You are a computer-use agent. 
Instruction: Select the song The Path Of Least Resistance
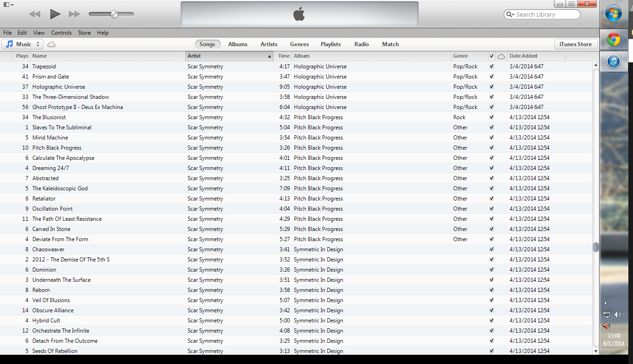[x=296, y=219]
